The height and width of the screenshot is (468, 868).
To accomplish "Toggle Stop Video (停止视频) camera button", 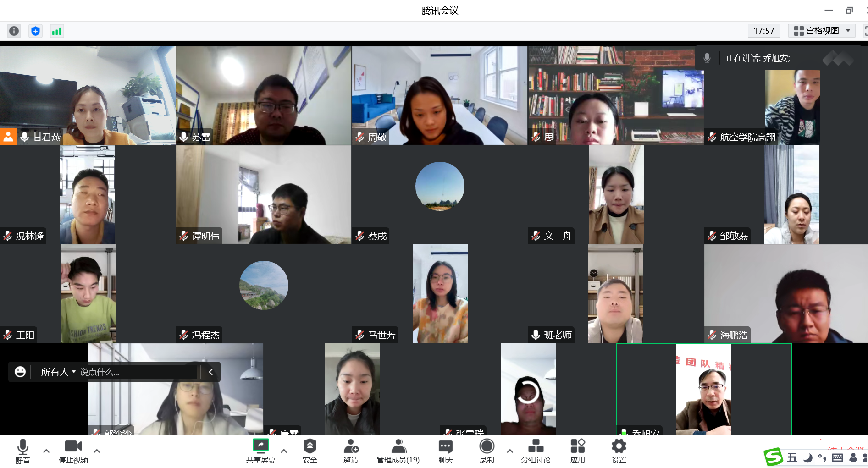I will pos(73,451).
